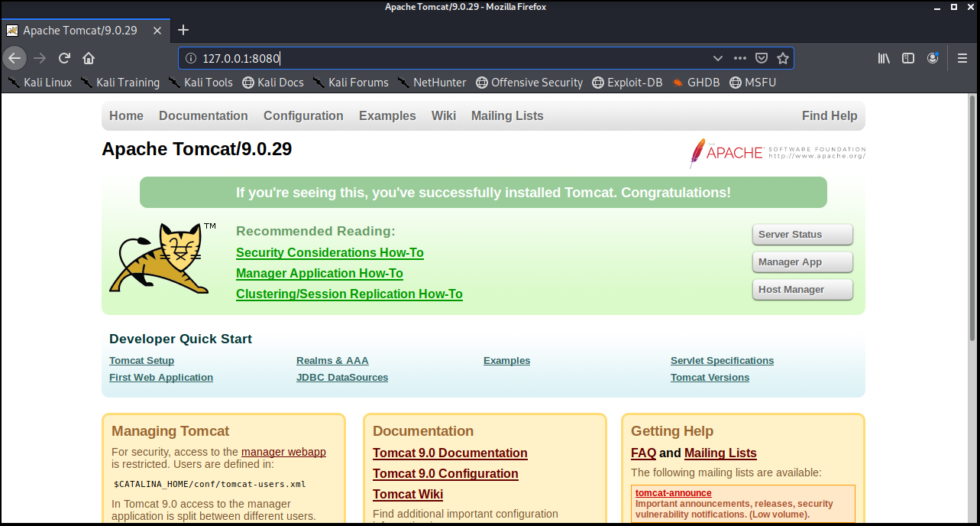Select the Apache Tomcat/9.0.29 browser tab
Screen dimensions: 980x526
coord(84,31)
